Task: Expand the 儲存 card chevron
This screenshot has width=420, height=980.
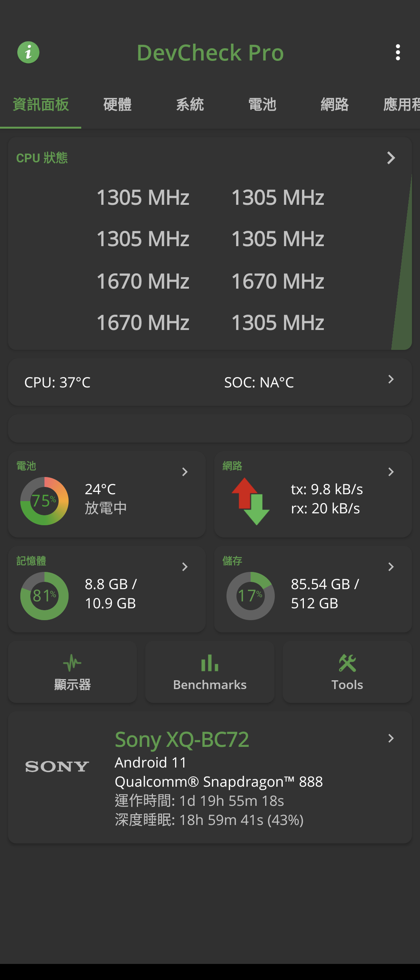Action: 391,567
